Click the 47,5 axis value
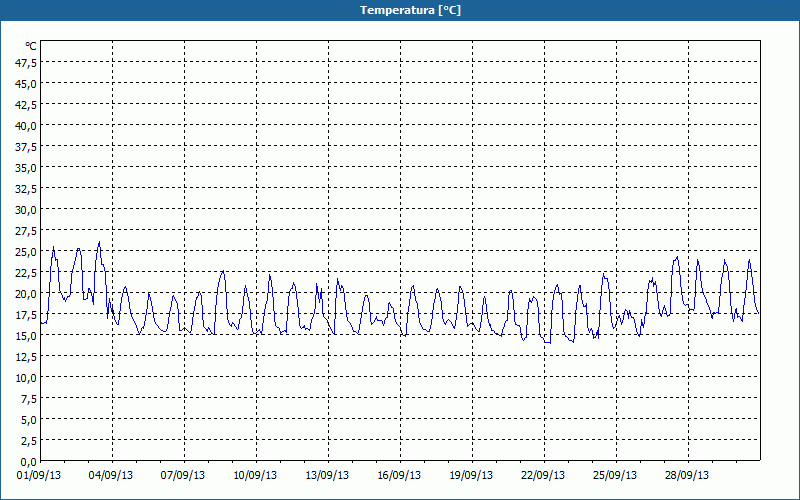Image resolution: width=800 pixels, height=500 pixels. [26, 63]
